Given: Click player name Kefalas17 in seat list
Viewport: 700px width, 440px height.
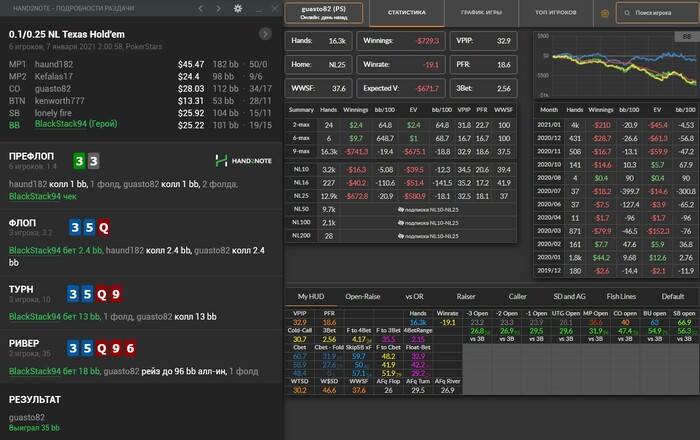Looking at the screenshot, I should pyautogui.click(x=54, y=76).
